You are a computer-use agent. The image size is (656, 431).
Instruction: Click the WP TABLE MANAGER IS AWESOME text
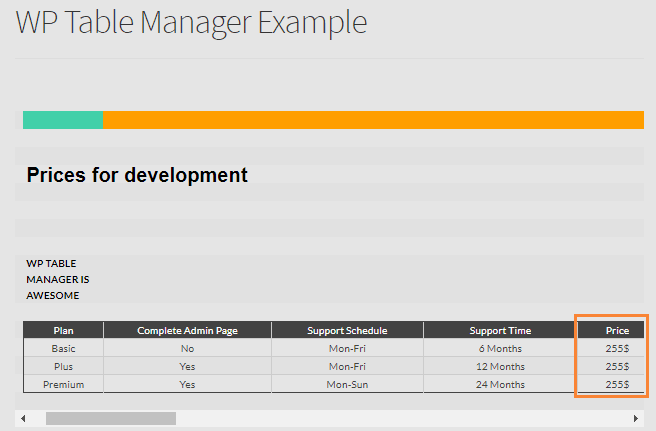(58, 279)
